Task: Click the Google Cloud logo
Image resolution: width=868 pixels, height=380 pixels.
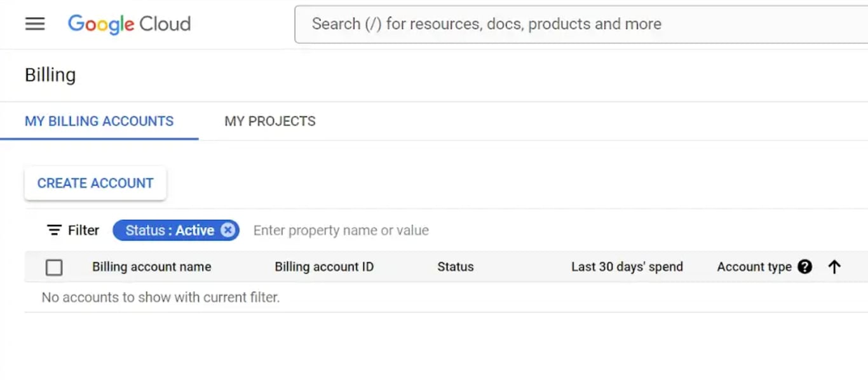Action: click(x=129, y=24)
